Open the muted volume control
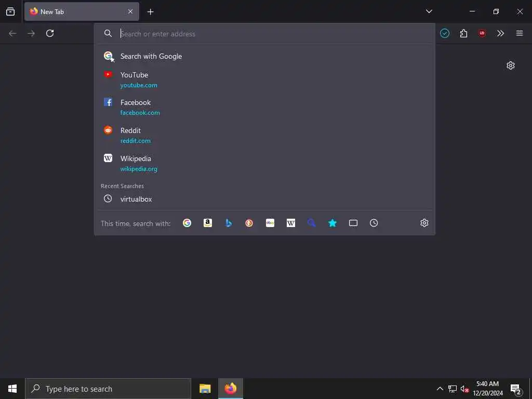Screen dimensions: 532x399 click(464, 389)
